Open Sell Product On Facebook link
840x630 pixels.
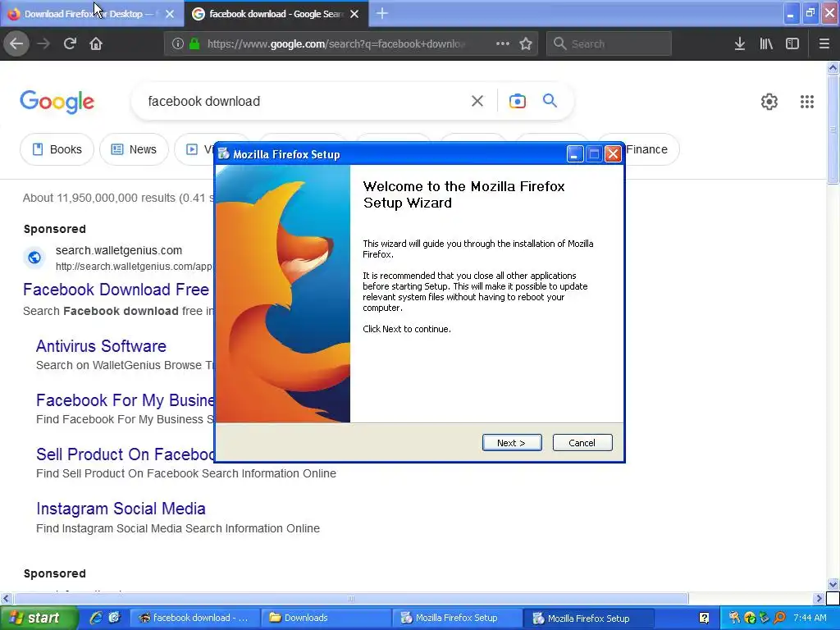click(x=126, y=454)
